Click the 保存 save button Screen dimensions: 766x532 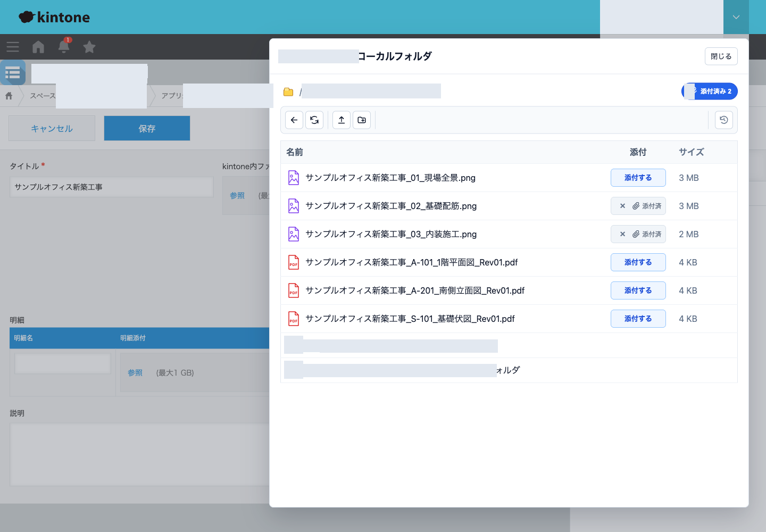click(x=147, y=128)
